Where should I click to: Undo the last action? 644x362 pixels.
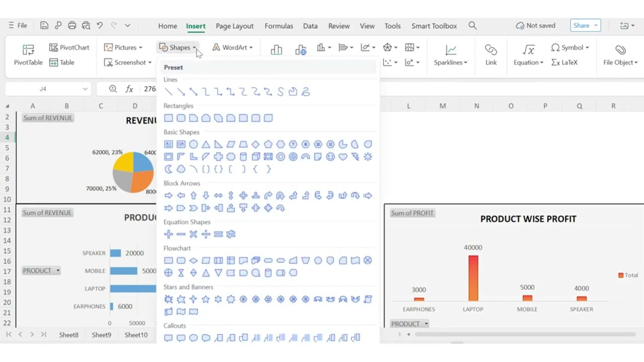[x=100, y=26]
